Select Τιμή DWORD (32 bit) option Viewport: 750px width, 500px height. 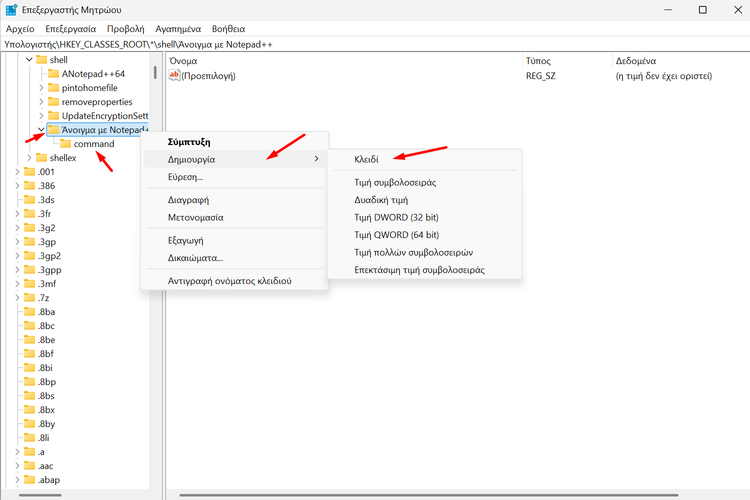coord(396,217)
